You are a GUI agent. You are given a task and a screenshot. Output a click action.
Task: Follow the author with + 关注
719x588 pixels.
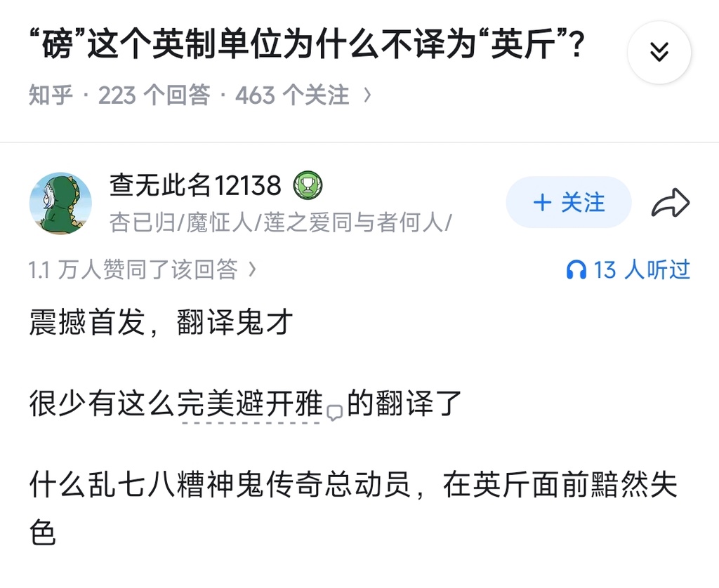[x=568, y=203]
